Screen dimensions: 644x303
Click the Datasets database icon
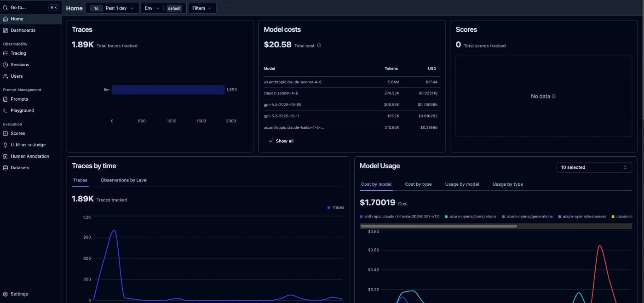[x=5, y=168]
